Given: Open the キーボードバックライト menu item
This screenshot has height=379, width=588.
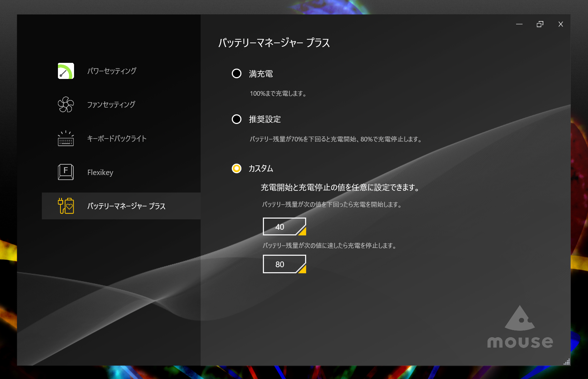Looking at the screenshot, I should (x=121, y=138).
